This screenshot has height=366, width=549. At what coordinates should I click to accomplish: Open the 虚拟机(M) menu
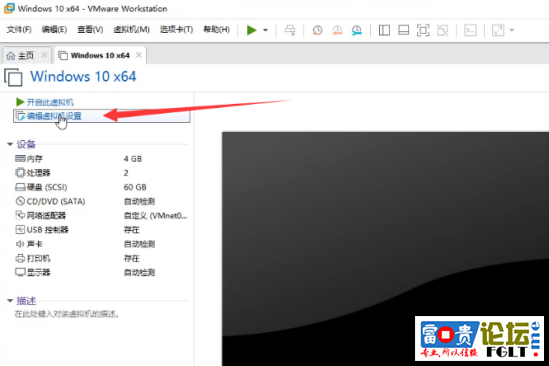coord(131,30)
